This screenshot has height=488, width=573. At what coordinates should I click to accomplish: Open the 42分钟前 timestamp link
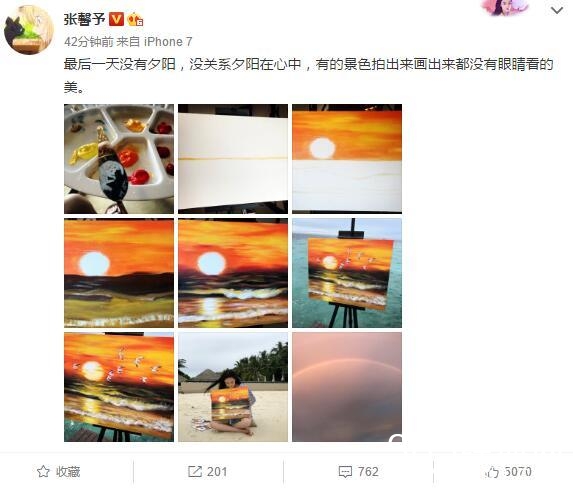point(89,42)
